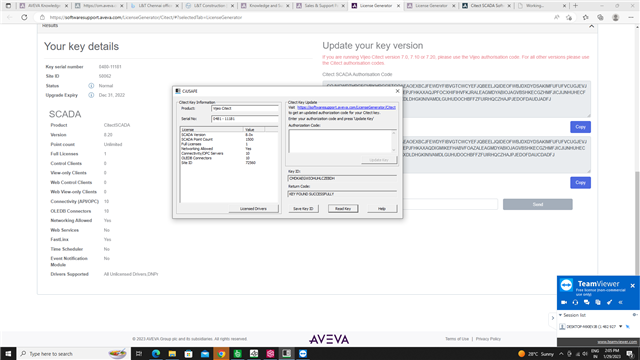Switch to the AVEVA Knowledge tab
The height and width of the screenshot is (360, 640).
[44, 6]
